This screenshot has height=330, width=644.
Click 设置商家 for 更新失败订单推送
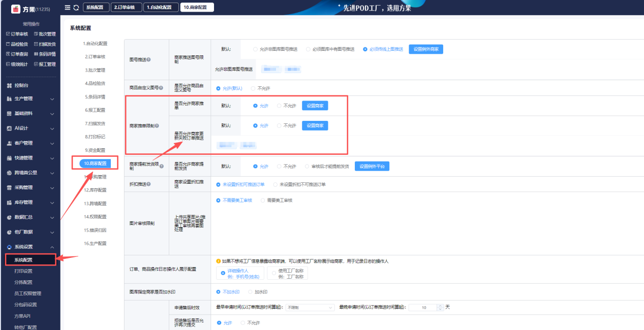click(x=315, y=125)
